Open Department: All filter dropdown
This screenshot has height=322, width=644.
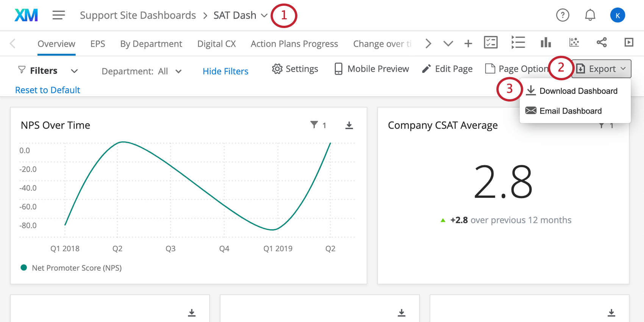[142, 71]
